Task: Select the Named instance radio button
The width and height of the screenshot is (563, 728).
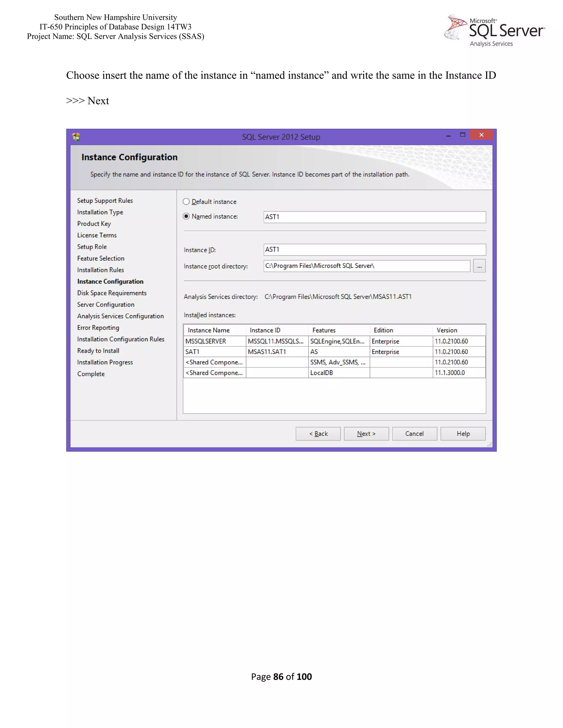Action: coord(186,216)
